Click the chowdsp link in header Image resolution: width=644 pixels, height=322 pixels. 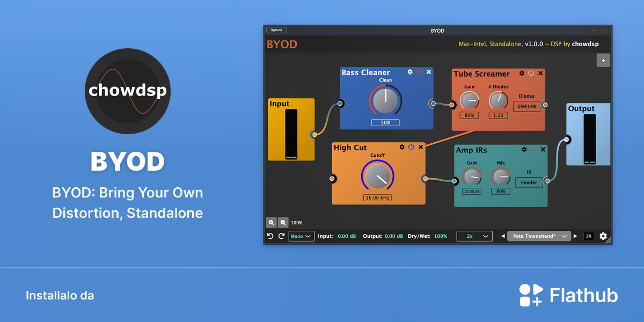pos(585,44)
